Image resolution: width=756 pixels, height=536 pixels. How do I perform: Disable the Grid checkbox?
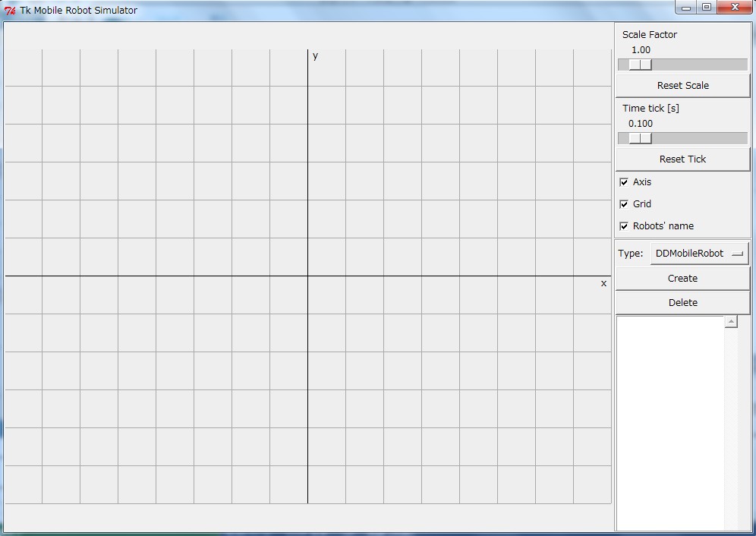pyautogui.click(x=624, y=204)
